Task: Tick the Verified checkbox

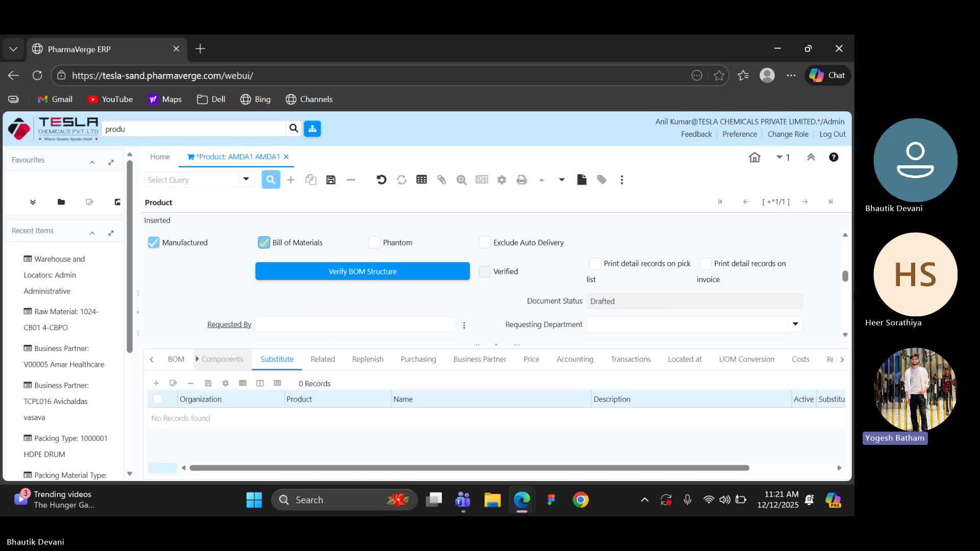Action: (485, 271)
